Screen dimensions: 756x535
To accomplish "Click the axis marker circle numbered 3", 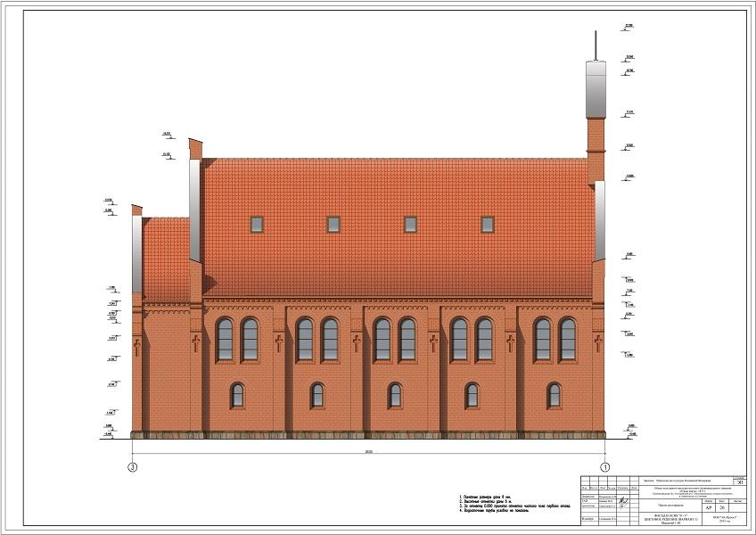I will pyautogui.click(x=133, y=466).
